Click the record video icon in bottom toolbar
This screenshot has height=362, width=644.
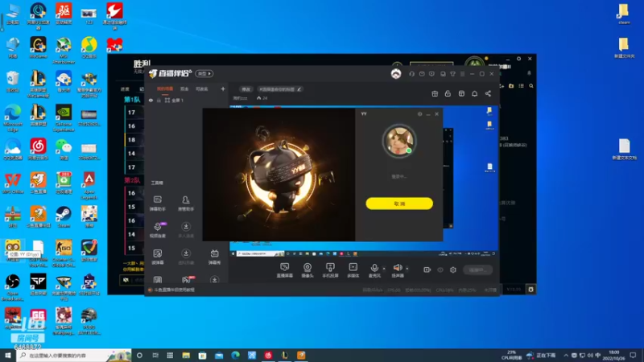427,269
